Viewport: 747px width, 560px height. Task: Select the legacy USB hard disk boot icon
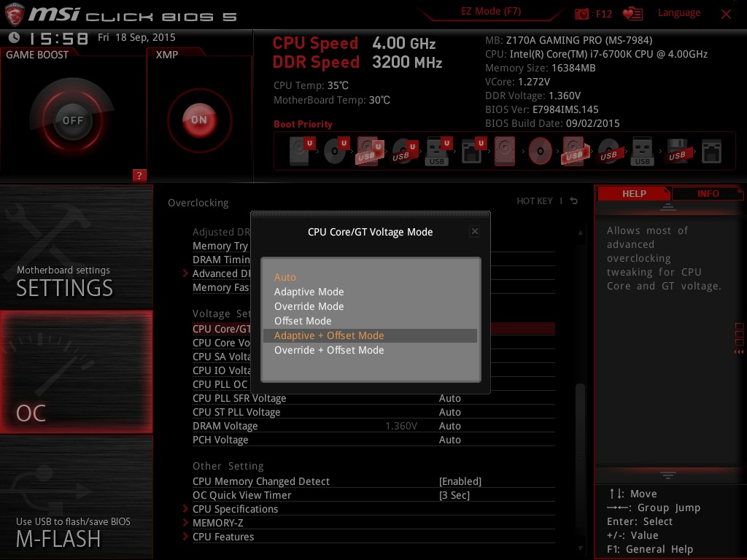[575, 152]
